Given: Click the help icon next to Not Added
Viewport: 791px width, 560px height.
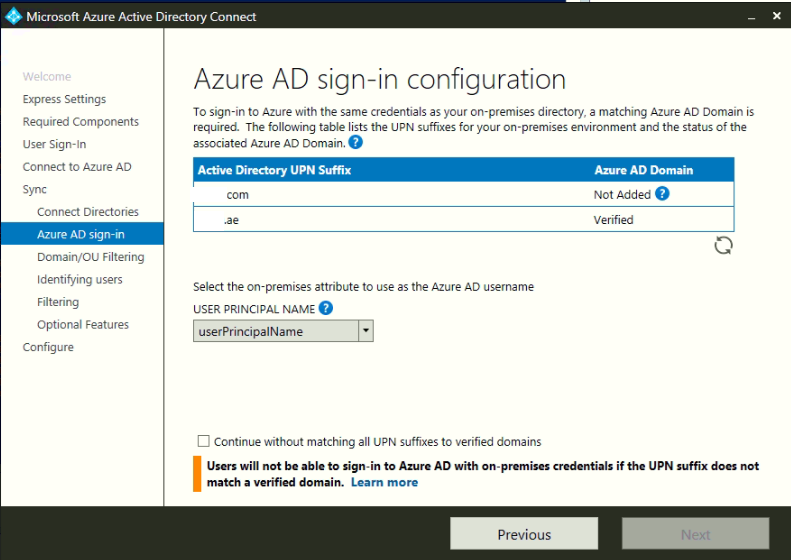Looking at the screenshot, I should pos(662,194).
